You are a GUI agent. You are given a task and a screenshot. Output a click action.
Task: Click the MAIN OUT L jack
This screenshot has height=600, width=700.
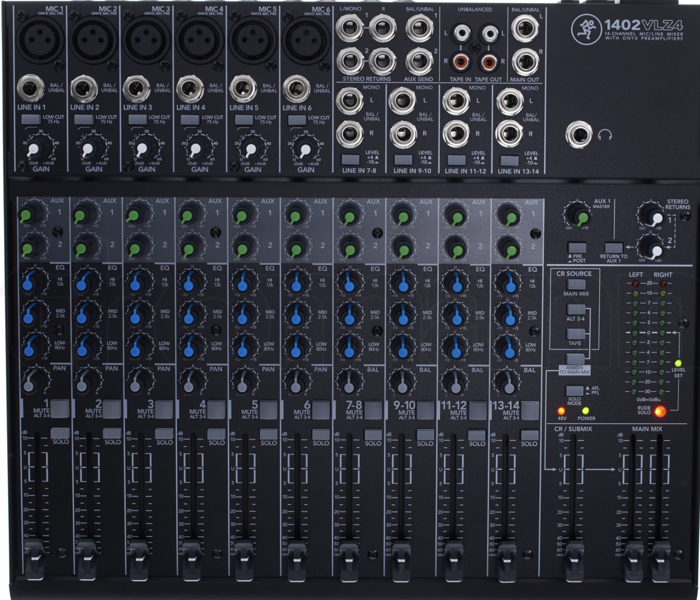click(525, 28)
